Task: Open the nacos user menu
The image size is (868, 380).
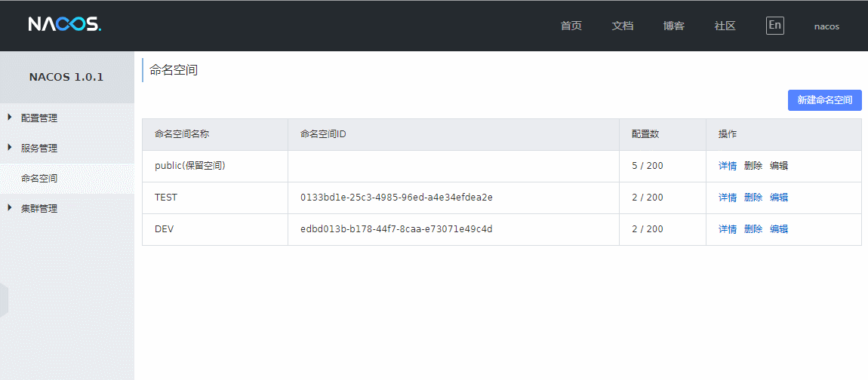Action: coord(826,26)
